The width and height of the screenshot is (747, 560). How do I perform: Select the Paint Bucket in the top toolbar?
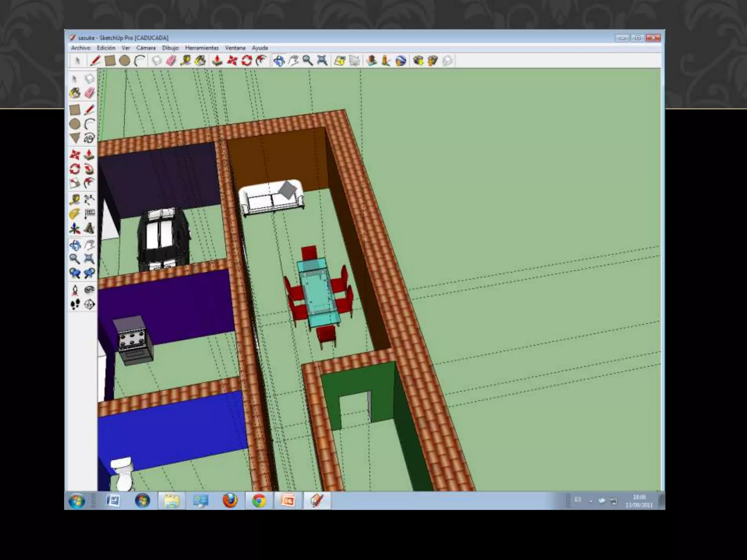coord(200,61)
